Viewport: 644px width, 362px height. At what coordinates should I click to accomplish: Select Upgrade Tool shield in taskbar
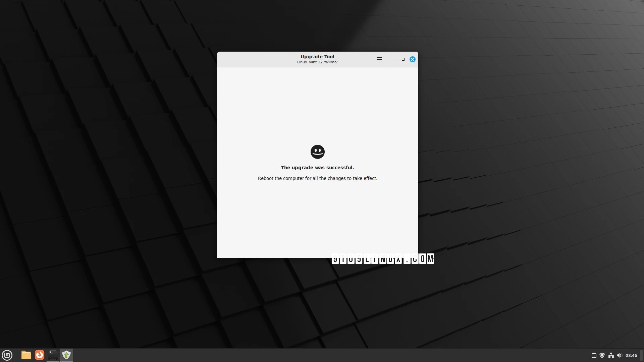click(x=66, y=355)
